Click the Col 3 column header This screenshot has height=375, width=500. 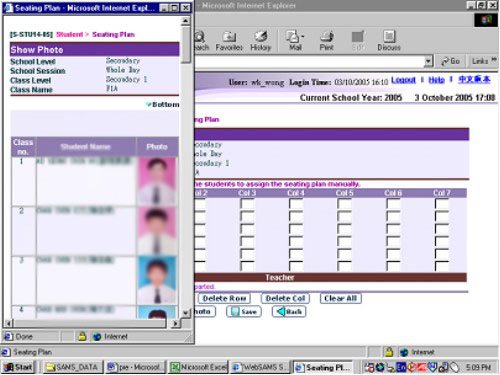point(247,193)
